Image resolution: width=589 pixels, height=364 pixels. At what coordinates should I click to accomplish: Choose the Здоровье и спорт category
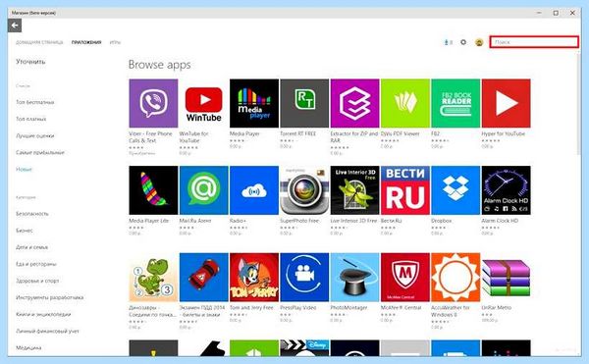point(37,281)
